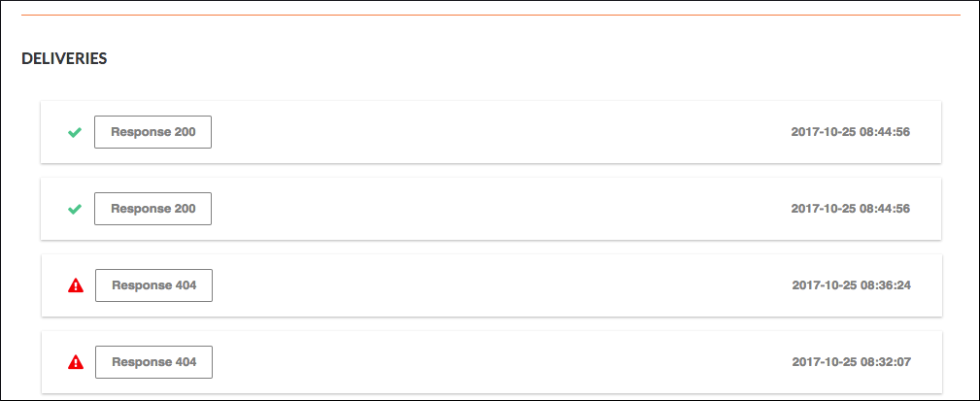
Task: Open Response 404 from the 08:36:24 delivery
Action: (x=153, y=285)
